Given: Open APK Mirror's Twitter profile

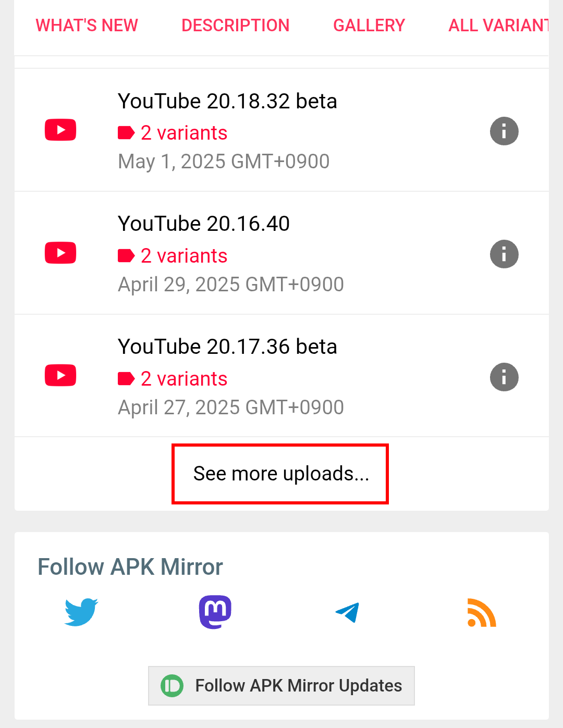Looking at the screenshot, I should coord(81,612).
